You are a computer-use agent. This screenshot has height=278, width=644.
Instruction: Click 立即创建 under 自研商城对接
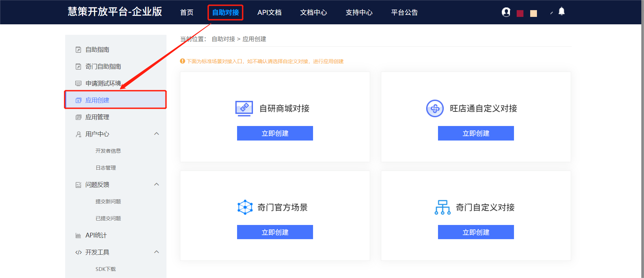275,133
